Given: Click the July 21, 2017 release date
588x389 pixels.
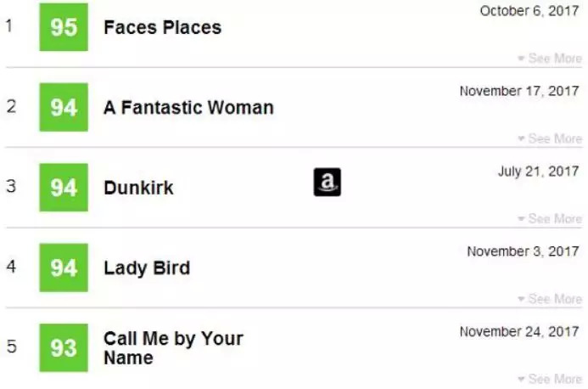Looking at the screenshot, I should pos(539,172).
